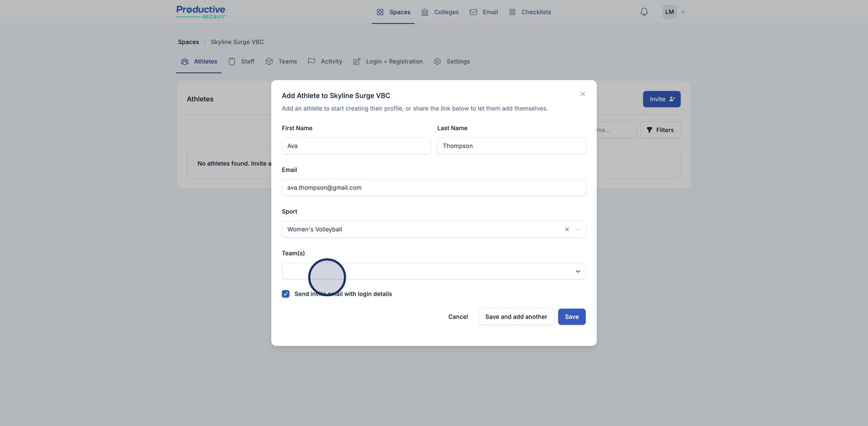Expand the Team(s) dropdown

click(x=578, y=271)
